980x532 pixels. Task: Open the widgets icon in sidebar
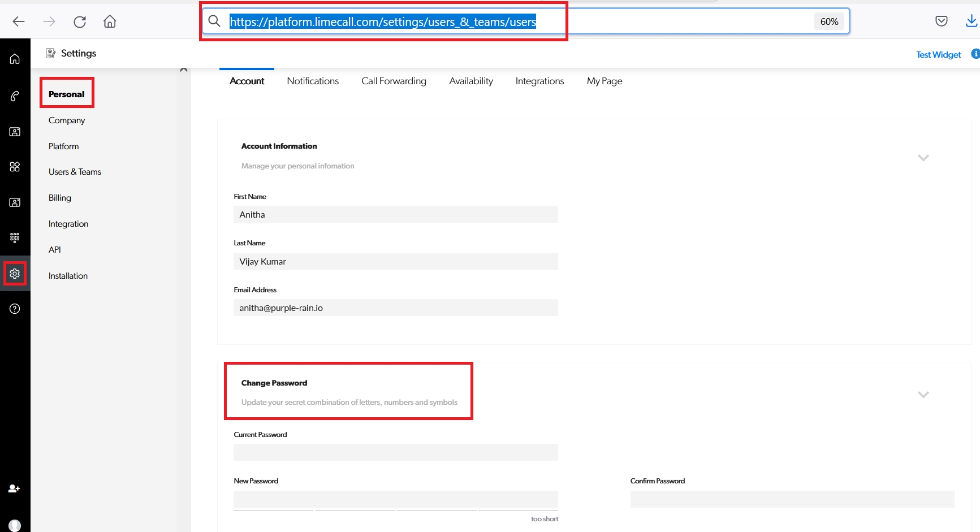(15, 167)
